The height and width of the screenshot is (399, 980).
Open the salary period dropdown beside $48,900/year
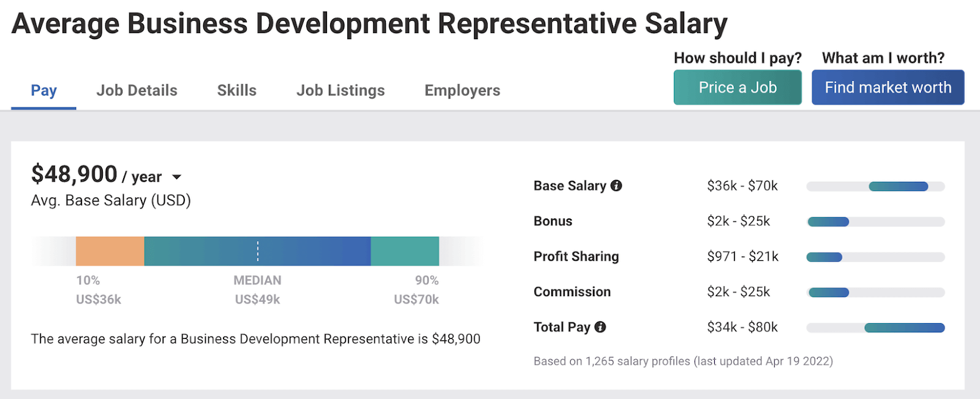tap(177, 177)
